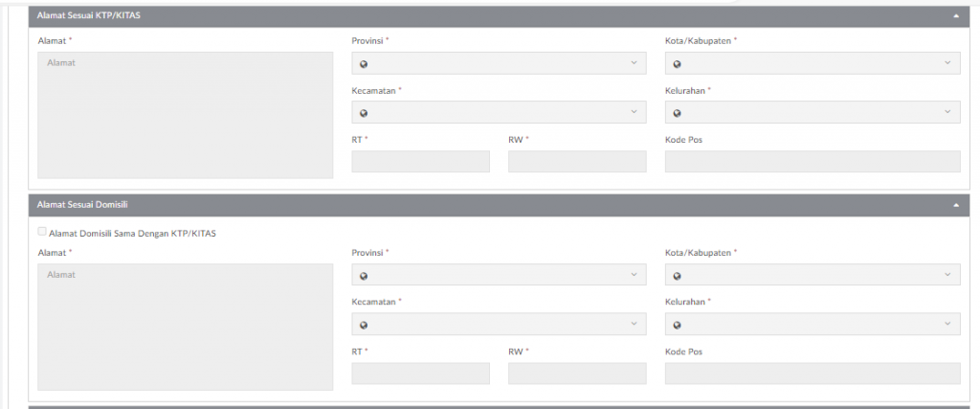Open KTP Kecamatan dropdown chevron
Screen dimensions: 980x409
634,111
